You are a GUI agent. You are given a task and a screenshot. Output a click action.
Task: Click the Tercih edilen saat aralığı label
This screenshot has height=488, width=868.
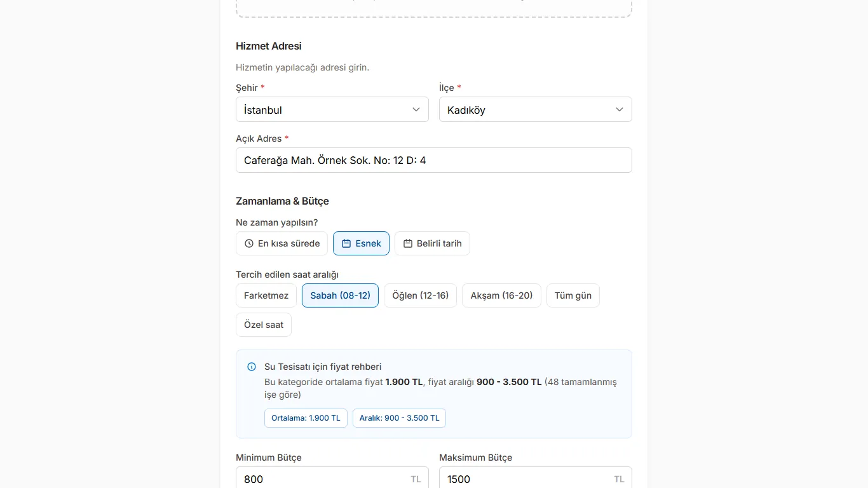(x=287, y=274)
